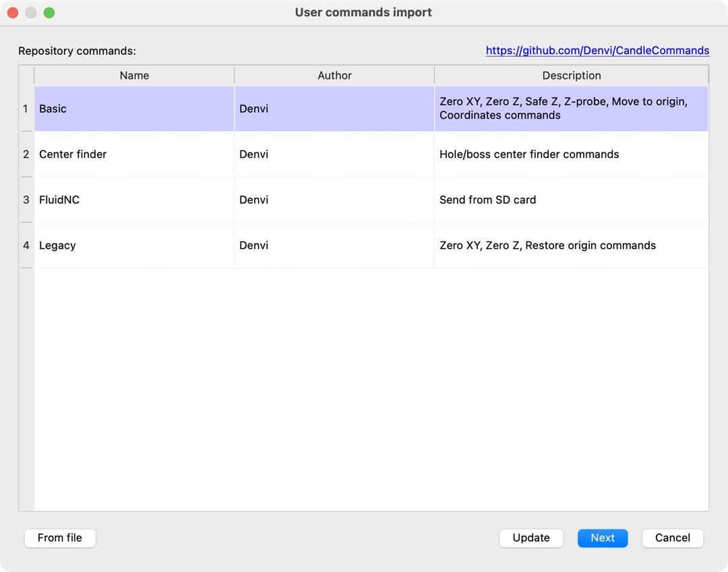Viewport: 728px width, 572px height.
Task: Click row header number 4
Action: (x=26, y=246)
